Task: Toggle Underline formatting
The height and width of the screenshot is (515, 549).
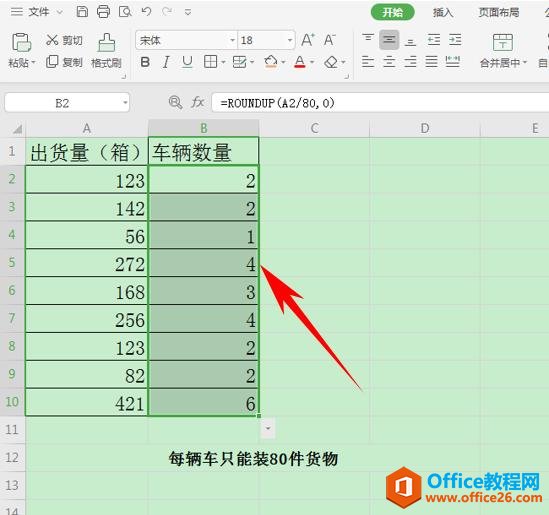Action: 187,62
